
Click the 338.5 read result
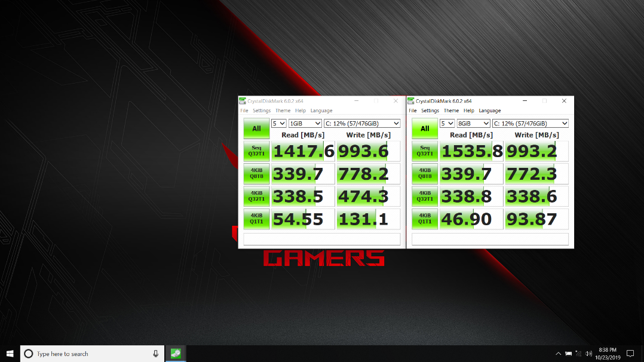tap(303, 196)
